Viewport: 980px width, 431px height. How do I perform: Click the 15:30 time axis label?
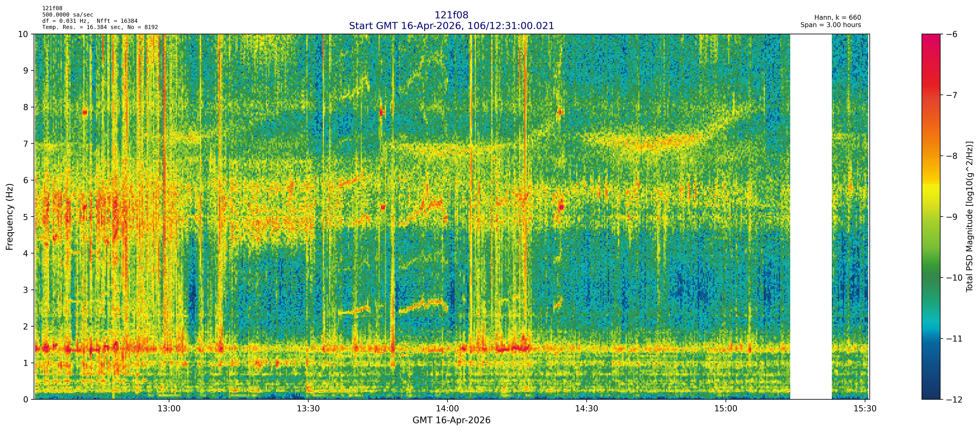point(865,409)
